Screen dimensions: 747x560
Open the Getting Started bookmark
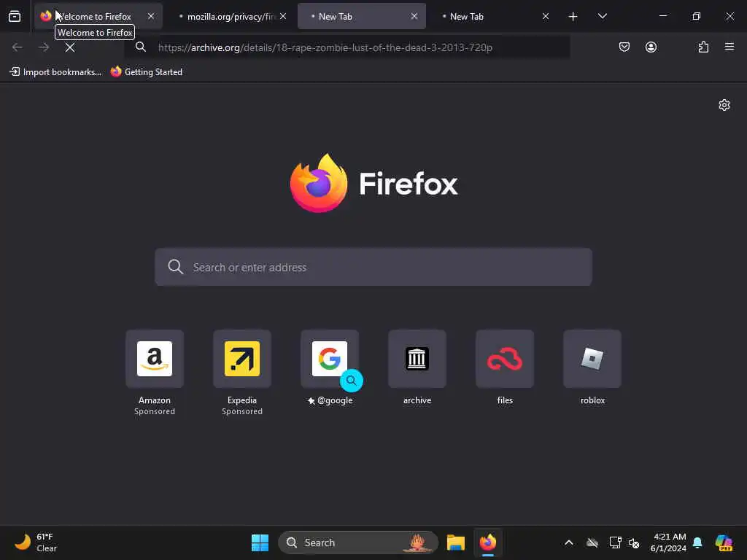[x=147, y=72]
